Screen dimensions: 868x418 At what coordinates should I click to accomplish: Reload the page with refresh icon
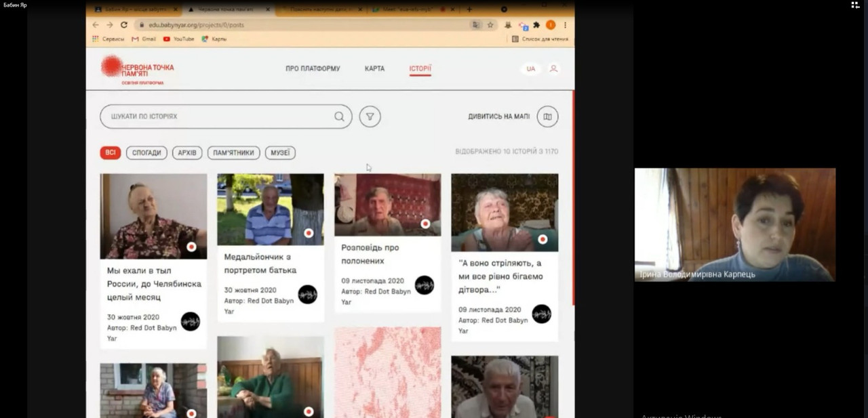point(124,25)
